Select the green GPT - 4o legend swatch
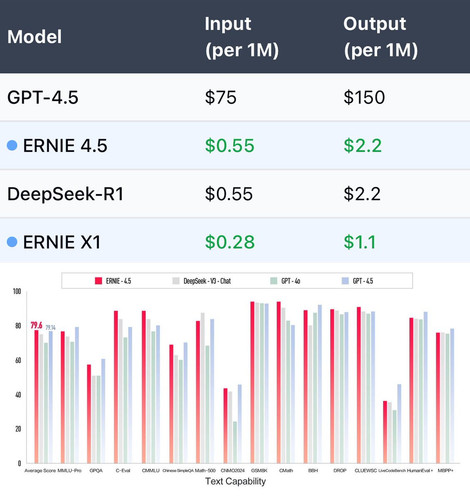This screenshot has height=500, width=470. 274,281
